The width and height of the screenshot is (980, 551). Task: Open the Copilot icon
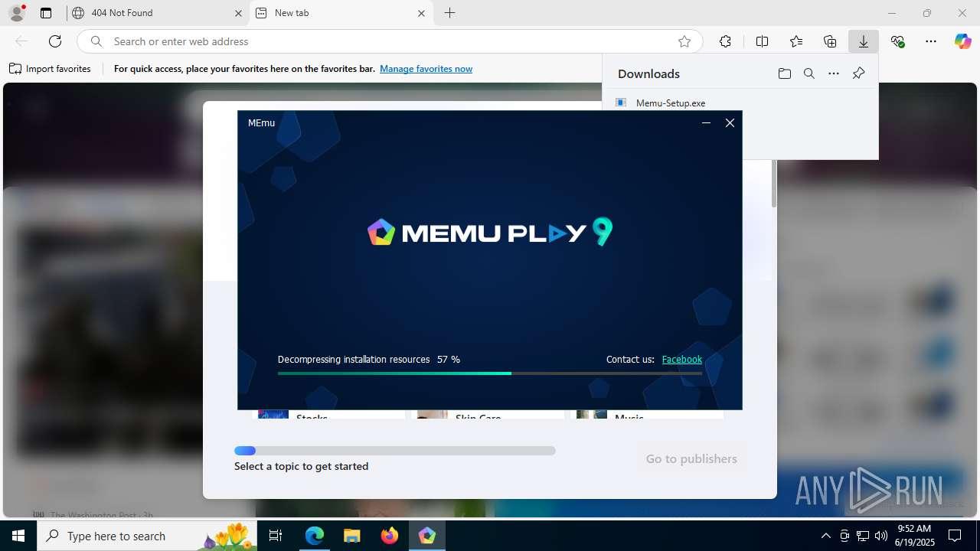tap(962, 41)
